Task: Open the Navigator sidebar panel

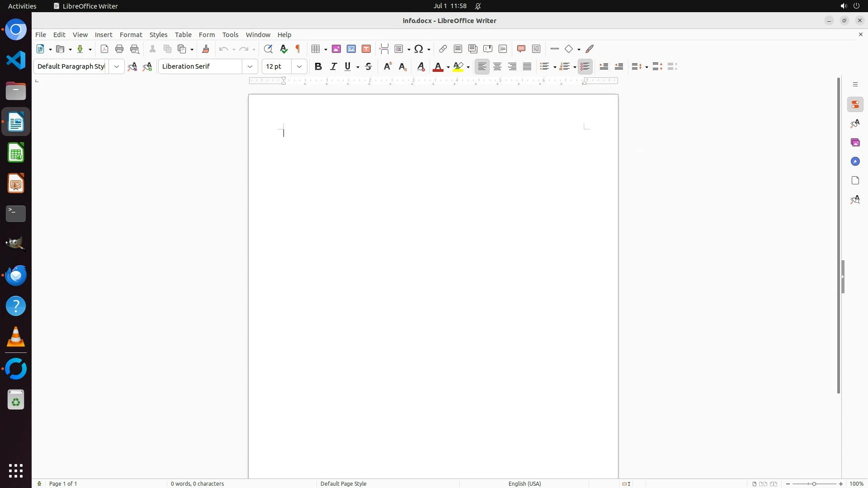Action: (855, 162)
